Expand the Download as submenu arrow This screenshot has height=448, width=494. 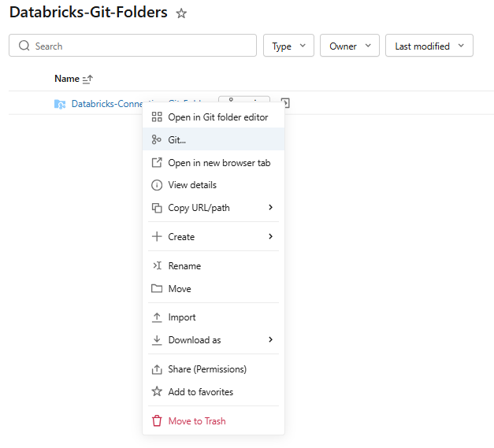[270, 339]
